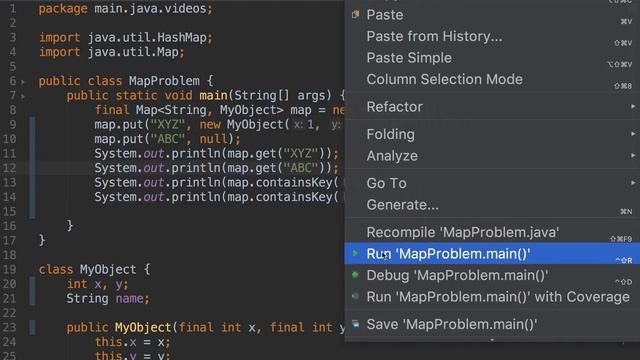The image size is (640, 360).
Task: Open the Go To submenu
Action: pyautogui.click(x=492, y=183)
